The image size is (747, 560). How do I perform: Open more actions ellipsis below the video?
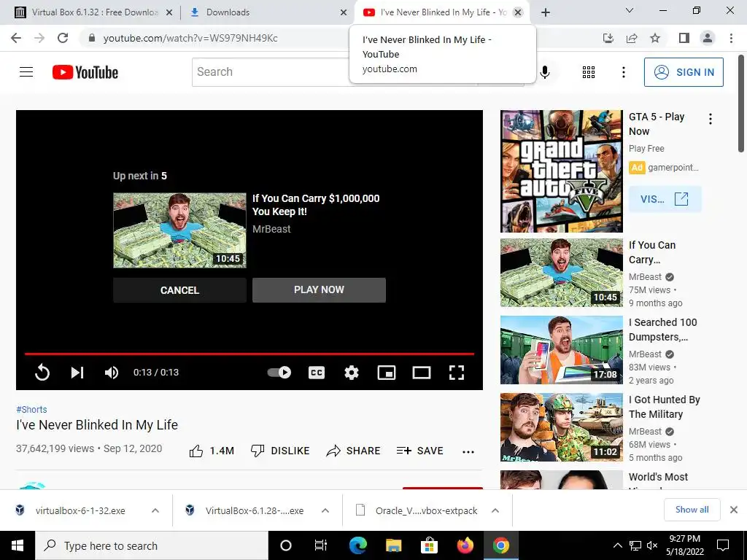tap(468, 452)
